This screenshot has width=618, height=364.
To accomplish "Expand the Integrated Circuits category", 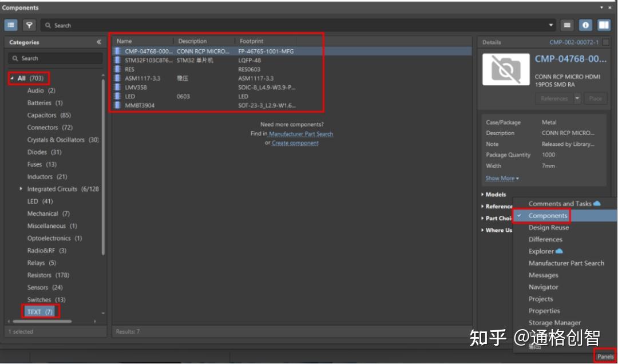I will 21,189.
